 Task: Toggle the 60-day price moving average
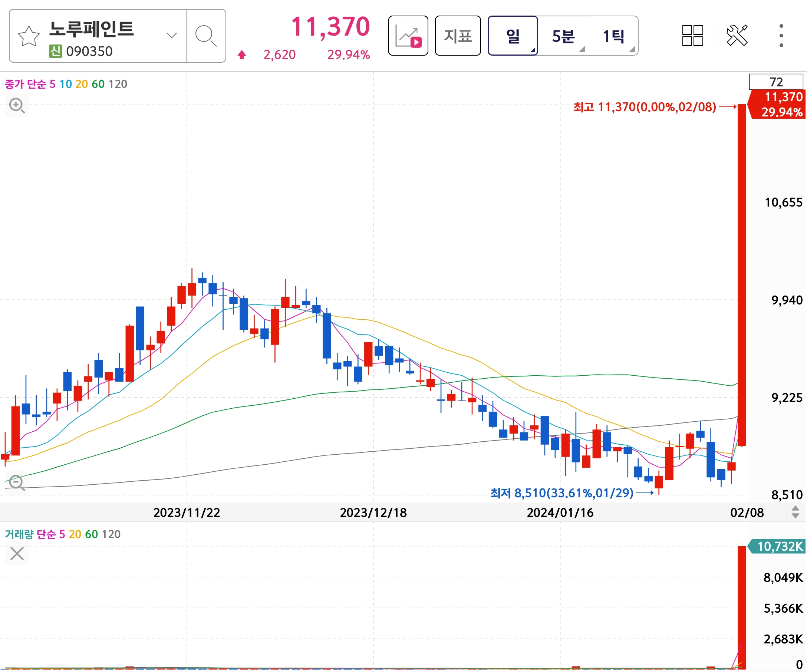(x=98, y=84)
